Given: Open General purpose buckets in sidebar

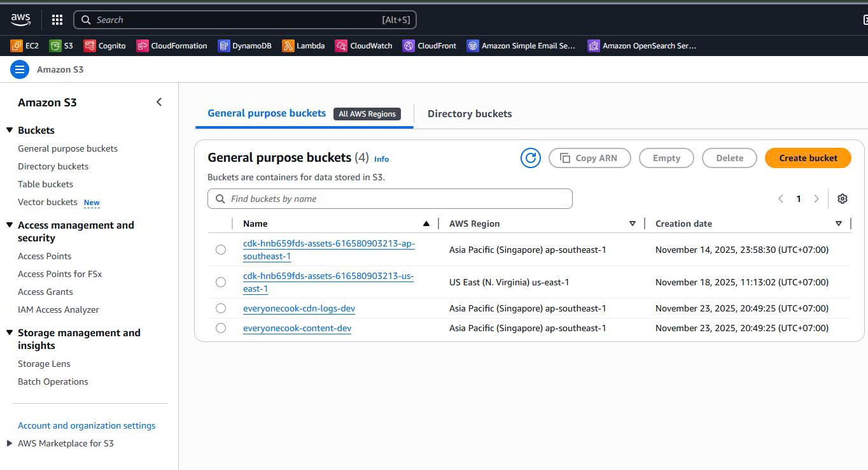Looking at the screenshot, I should point(67,148).
